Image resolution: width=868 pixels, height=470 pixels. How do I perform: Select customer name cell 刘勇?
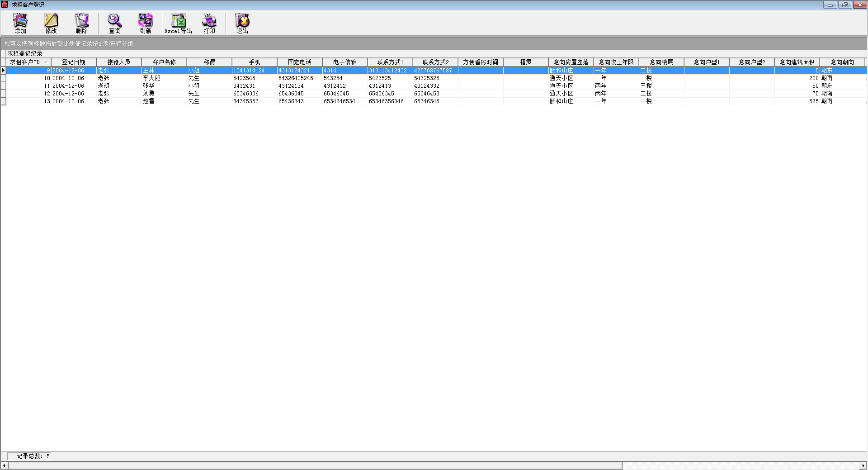tap(164, 94)
